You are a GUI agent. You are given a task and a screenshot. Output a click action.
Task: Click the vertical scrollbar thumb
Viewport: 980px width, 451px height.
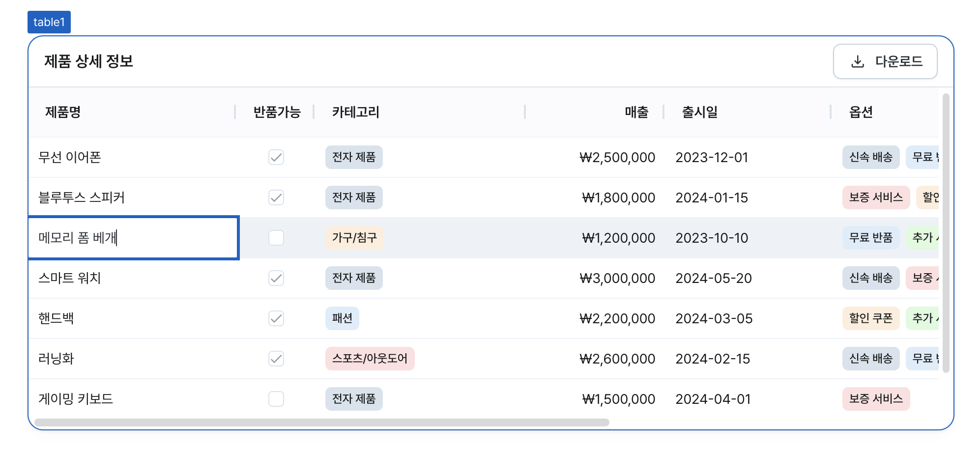[946, 233]
